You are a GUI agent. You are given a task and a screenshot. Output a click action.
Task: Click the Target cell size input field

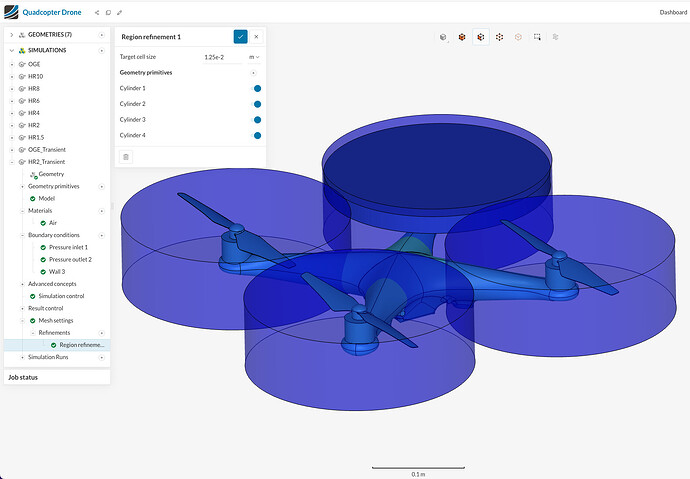(x=220, y=57)
